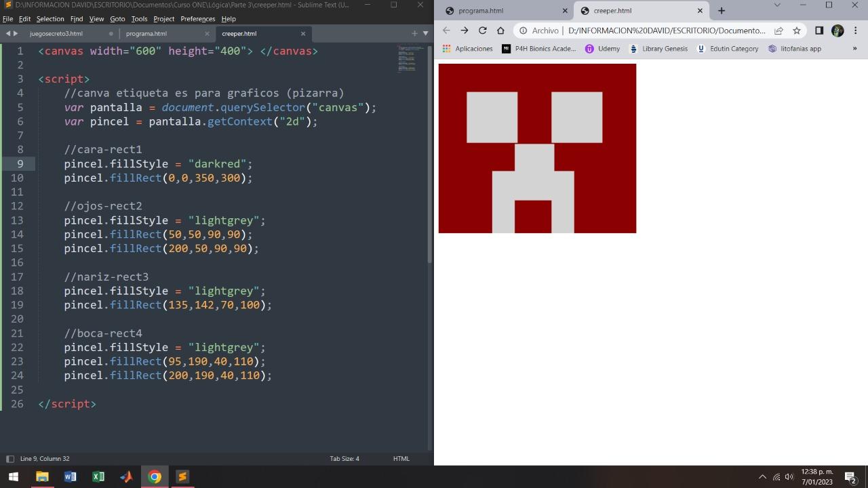Toggle Chrome side panel

pos(819,30)
